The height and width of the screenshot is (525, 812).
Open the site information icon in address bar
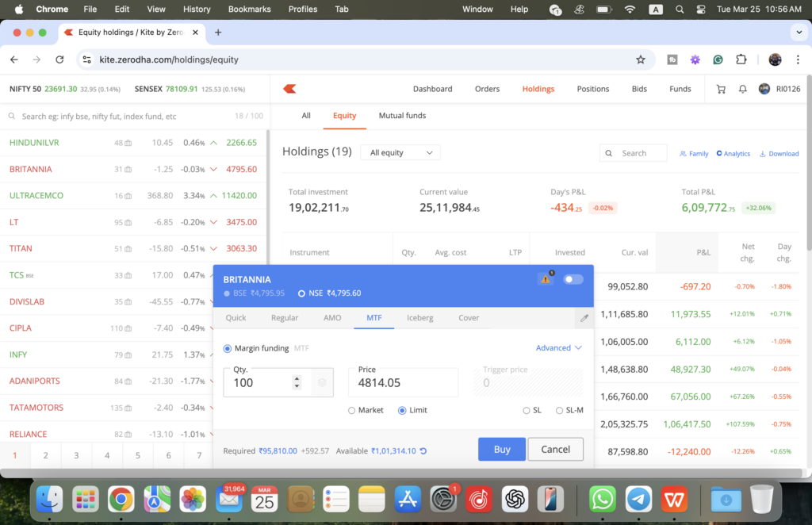point(87,59)
